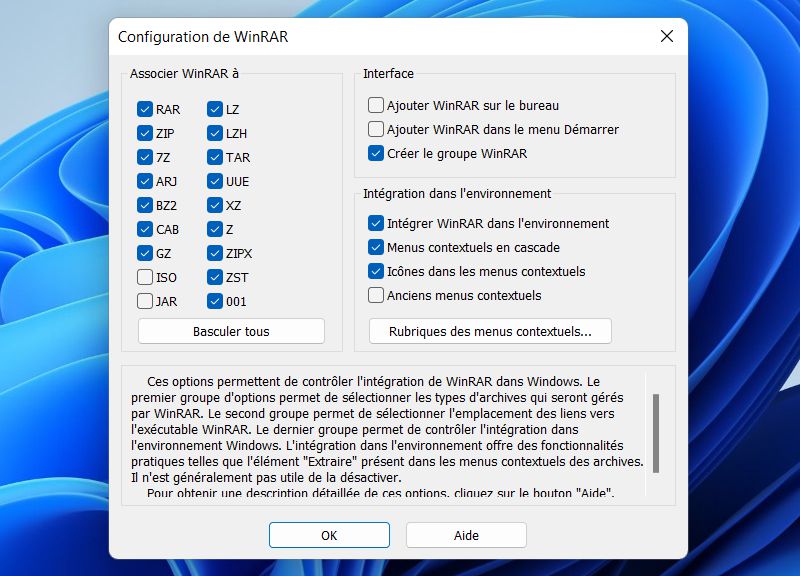Image resolution: width=800 pixels, height=576 pixels.
Task: Confirm settings with the OK button
Action: click(x=328, y=535)
